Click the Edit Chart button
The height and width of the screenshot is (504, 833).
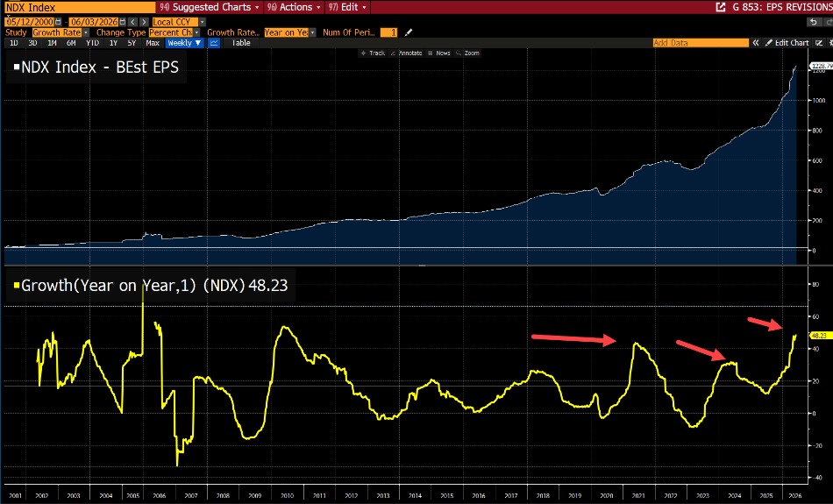coord(787,43)
